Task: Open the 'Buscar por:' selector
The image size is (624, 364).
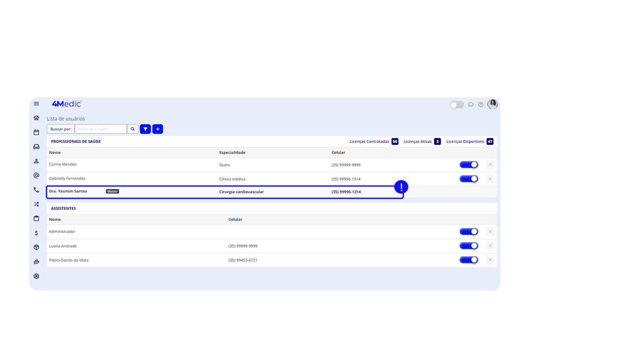Action: [x=60, y=129]
